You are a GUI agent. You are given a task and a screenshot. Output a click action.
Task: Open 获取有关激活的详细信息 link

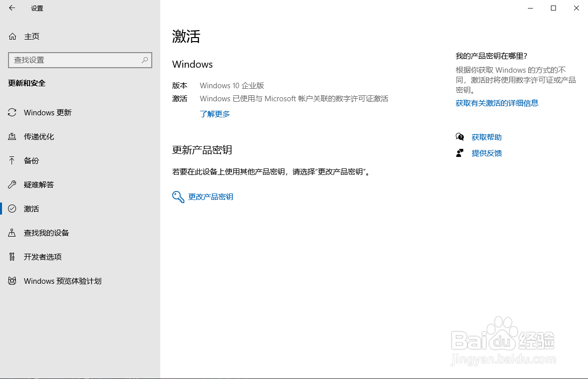497,103
